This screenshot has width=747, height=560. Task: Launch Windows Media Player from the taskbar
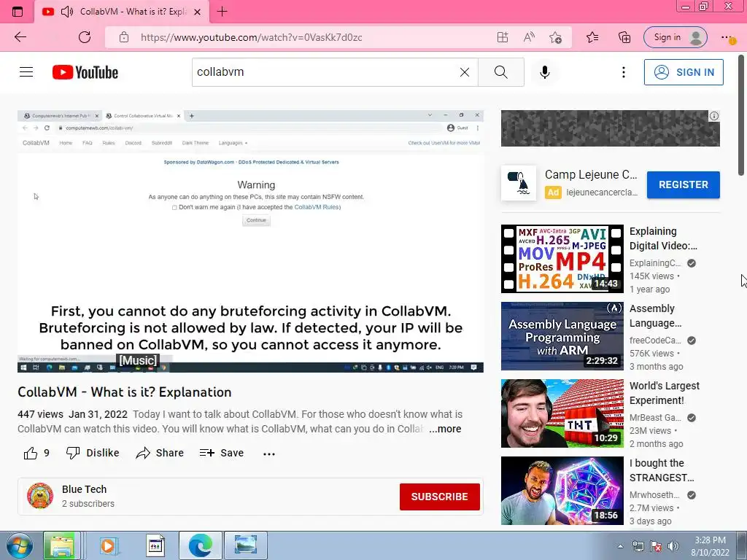point(109,545)
